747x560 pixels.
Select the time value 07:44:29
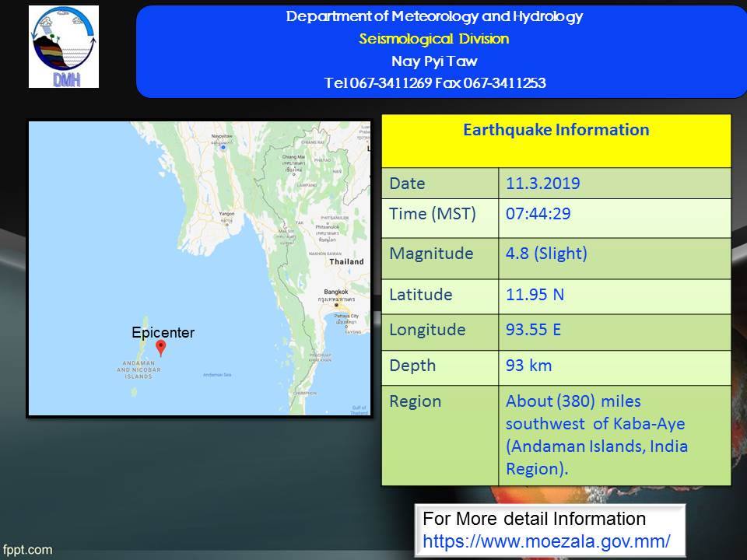tap(538, 214)
